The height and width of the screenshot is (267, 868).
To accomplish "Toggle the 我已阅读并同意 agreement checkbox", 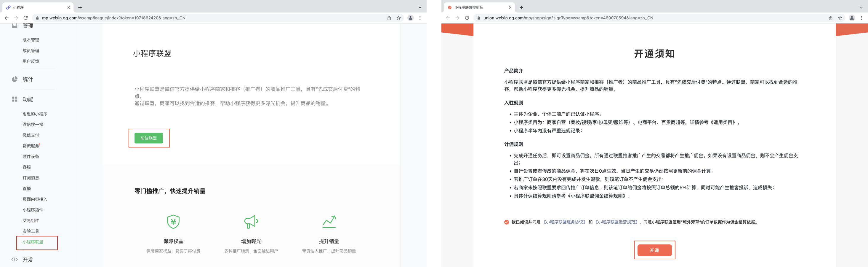I will pos(507,222).
